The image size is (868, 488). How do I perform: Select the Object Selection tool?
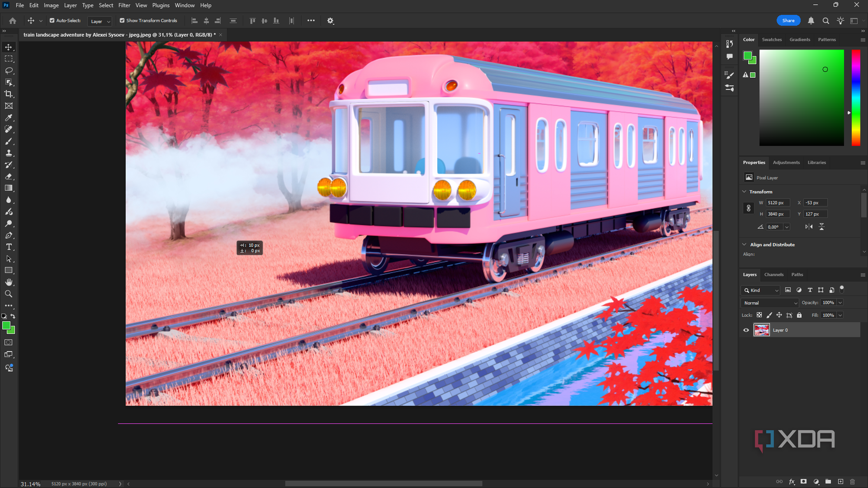click(x=9, y=83)
